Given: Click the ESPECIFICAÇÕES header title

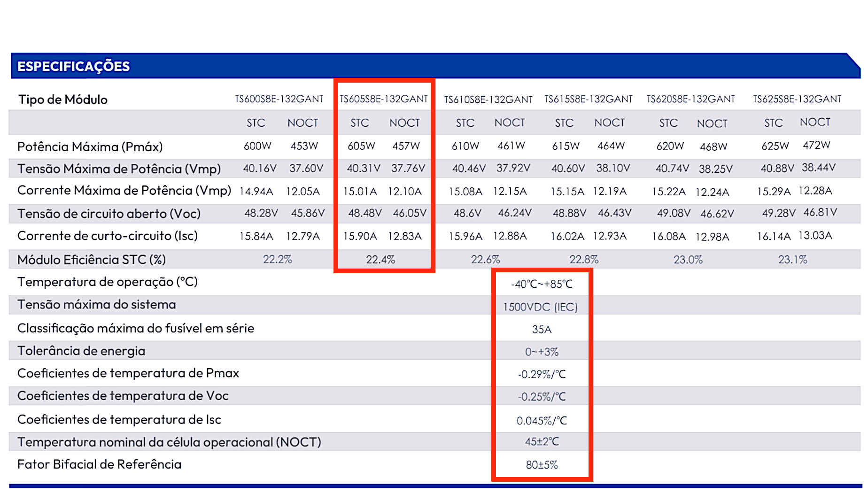Looking at the screenshot, I should pyautogui.click(x=73, y=66).
